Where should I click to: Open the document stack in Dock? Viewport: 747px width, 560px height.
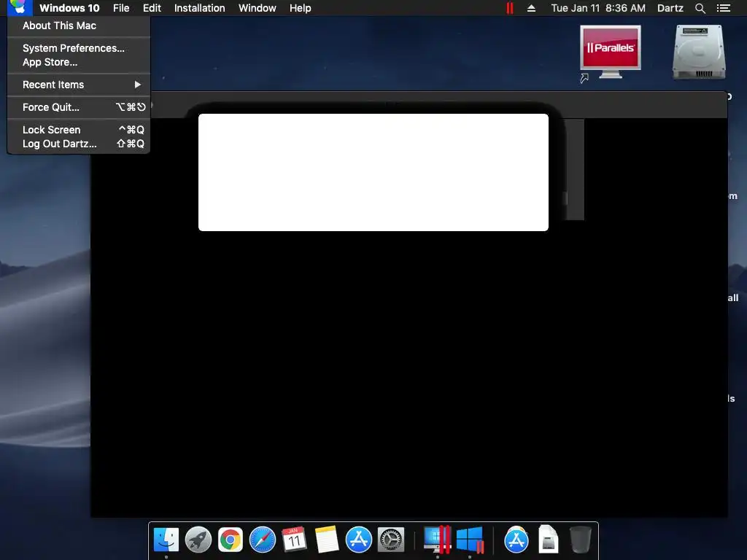(x=549, y=540)
